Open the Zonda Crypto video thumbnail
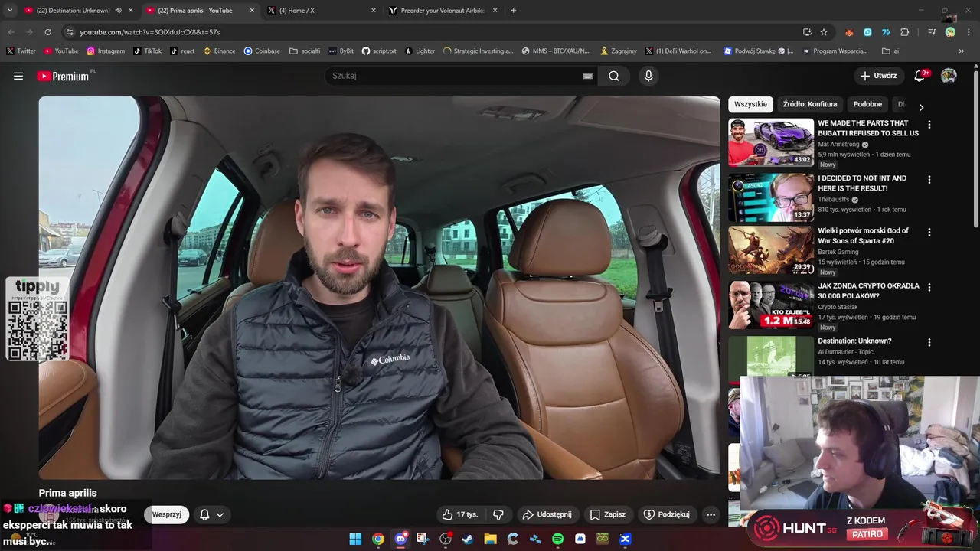The width and height of the screenshot is (980, 551). pyautogui.click(x=771, y=305)
